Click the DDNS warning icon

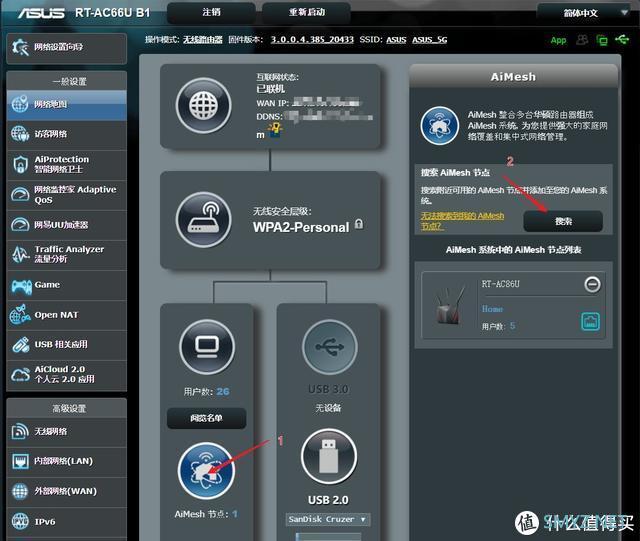pos(276,130)
